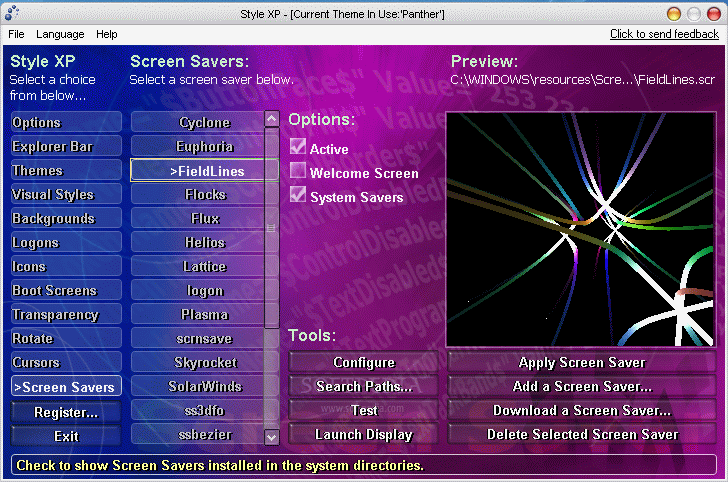Go to Logons section
Image resolution: width=728 pixels, height=482 pixels.
[x=66, y=242]
